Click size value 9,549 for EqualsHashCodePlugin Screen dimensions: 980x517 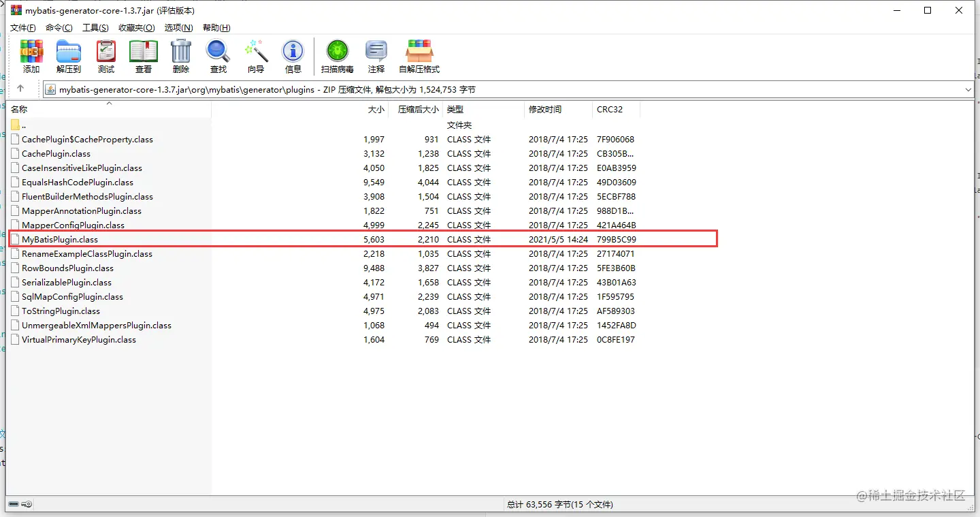[374, 182]
